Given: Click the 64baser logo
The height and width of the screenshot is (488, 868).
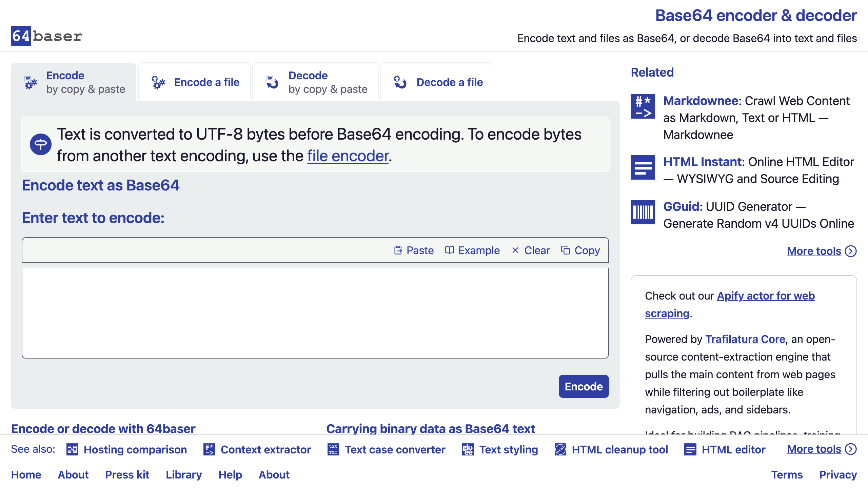Looking at the screenshot, I should click(x=46, y=36).
